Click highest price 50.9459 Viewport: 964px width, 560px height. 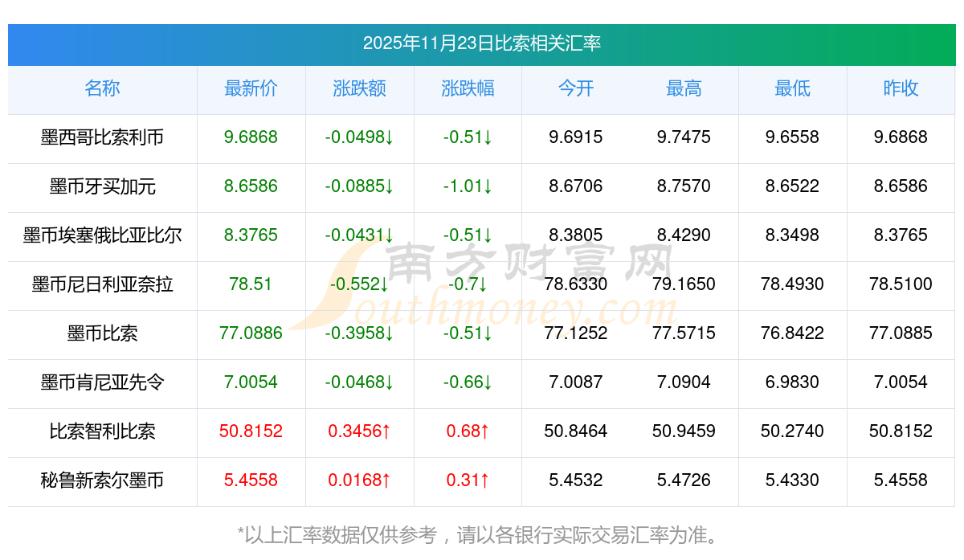coord(684,431)
